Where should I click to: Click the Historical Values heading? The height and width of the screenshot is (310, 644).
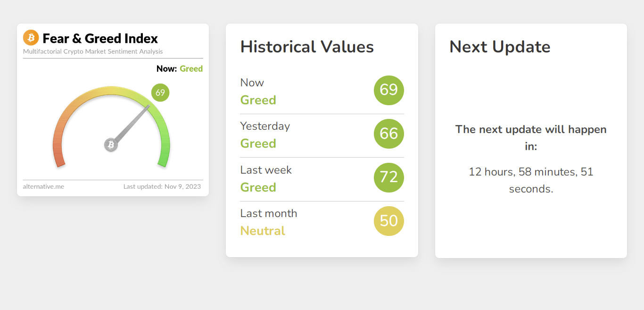[307, 47]
